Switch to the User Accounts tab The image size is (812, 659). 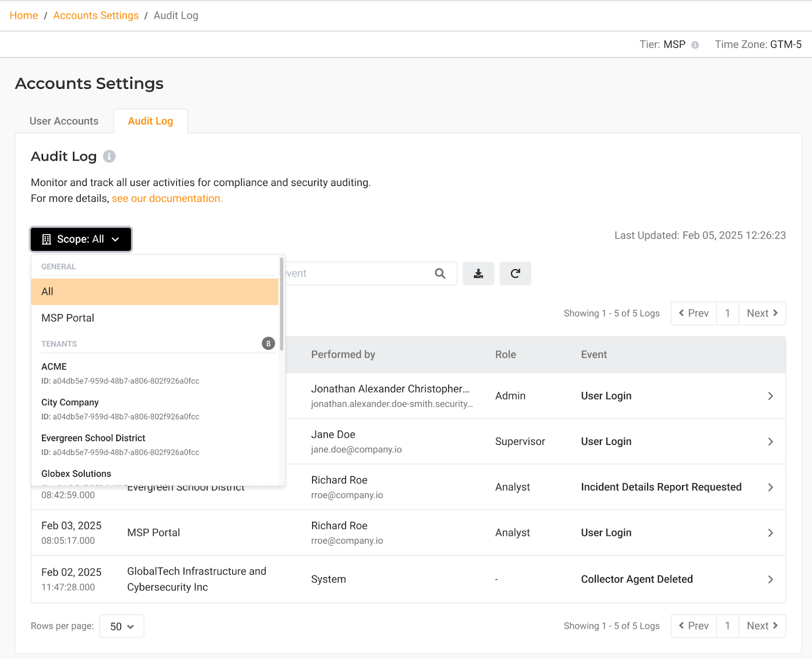pos(64,121)
